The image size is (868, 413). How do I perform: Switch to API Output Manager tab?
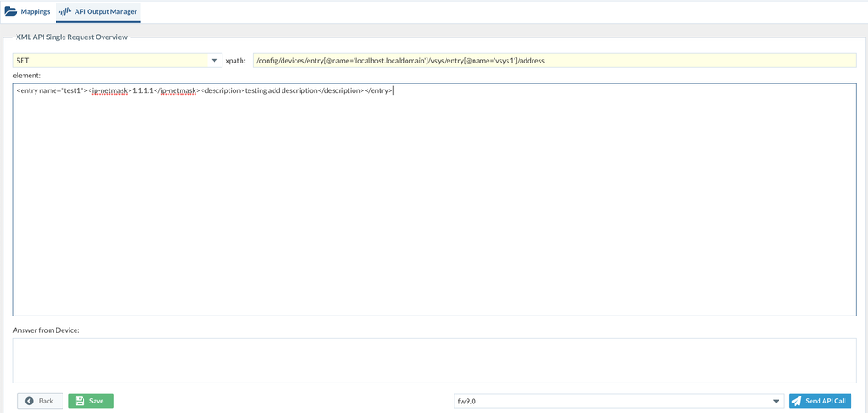[98, 11]
